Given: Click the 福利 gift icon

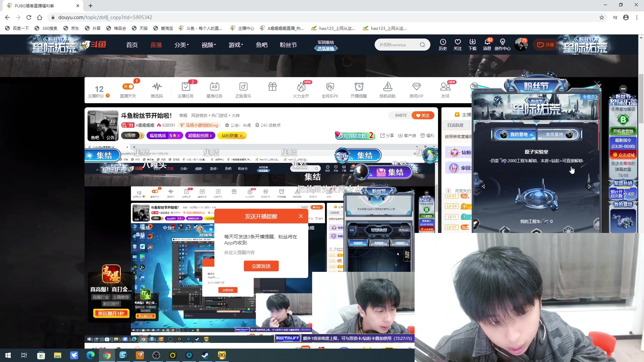Looking at the screenshot, I should pos(427,136).
